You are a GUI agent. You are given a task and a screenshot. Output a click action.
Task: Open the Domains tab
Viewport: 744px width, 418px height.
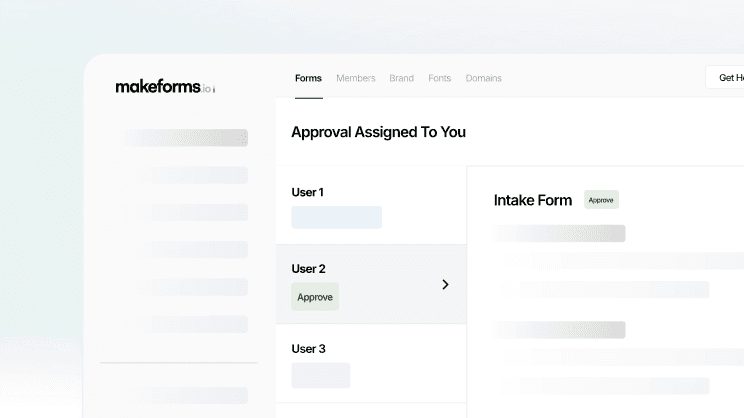[x=483, y=78]
